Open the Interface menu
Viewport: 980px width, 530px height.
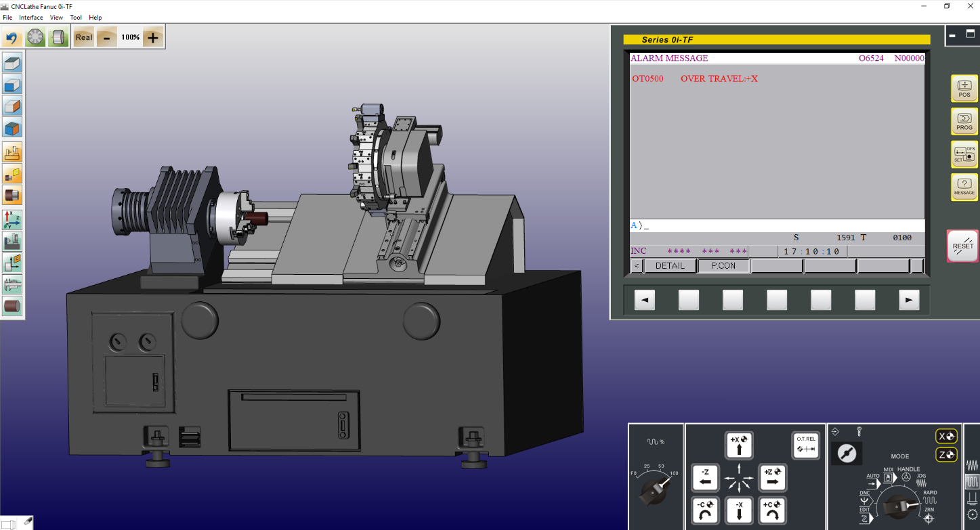(31, 18)
